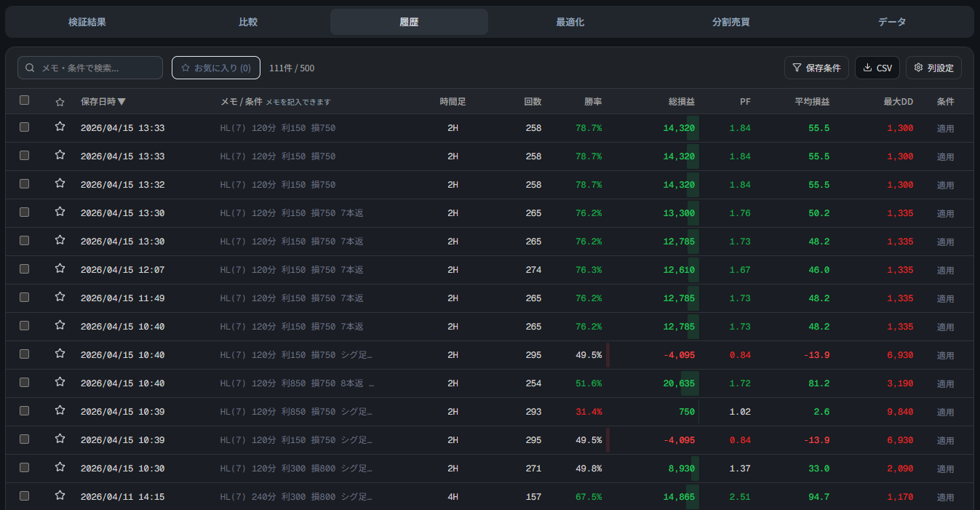
Task: Filter by お気に入り (0) button
Action: (216, 68)
